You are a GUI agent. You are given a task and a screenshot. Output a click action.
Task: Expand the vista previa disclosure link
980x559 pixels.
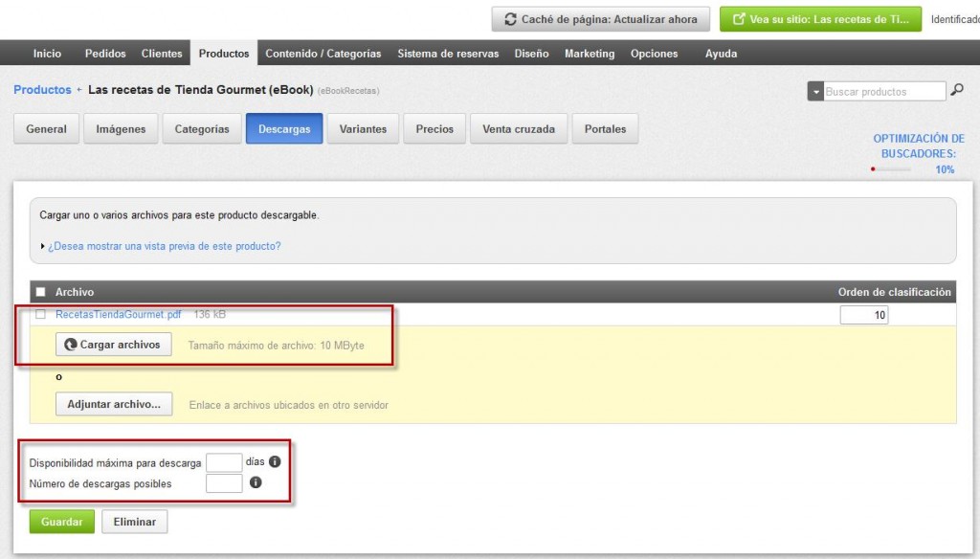tap(164, 246)
